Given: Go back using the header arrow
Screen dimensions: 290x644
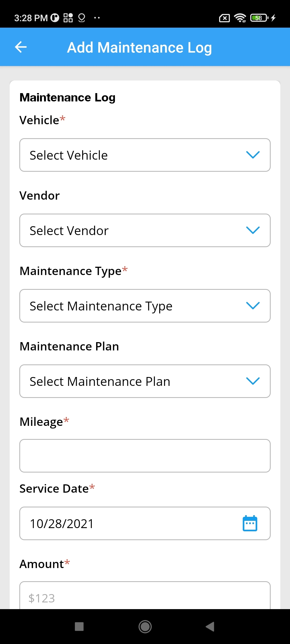Looking at the screenshot, I should coord(21,47).
